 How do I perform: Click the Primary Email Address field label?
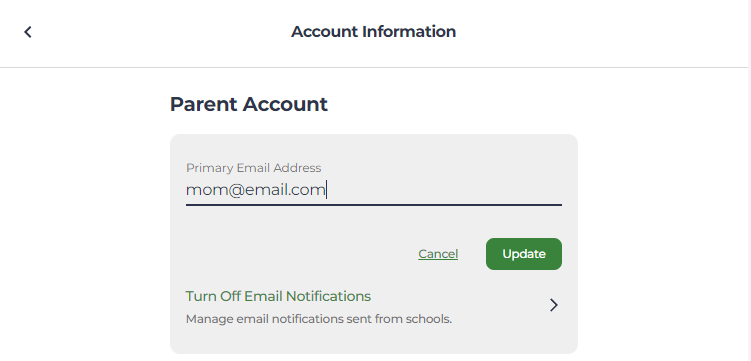(253, 168)
